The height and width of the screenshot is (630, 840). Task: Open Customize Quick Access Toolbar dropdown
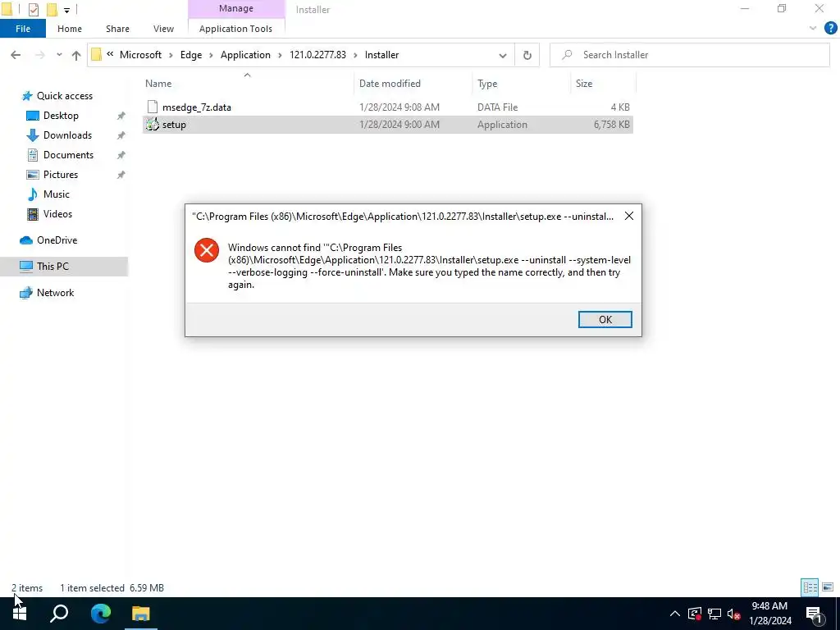tap(66, 10)
